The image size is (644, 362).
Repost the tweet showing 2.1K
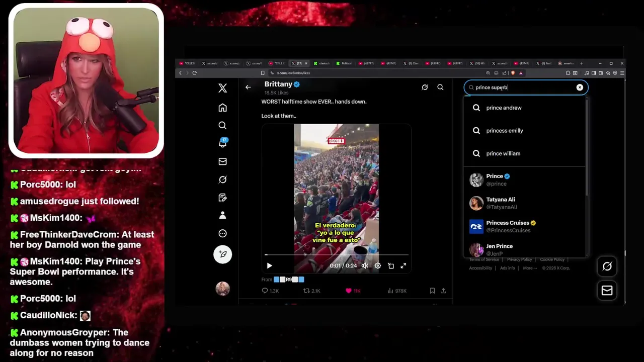point(312,291)
